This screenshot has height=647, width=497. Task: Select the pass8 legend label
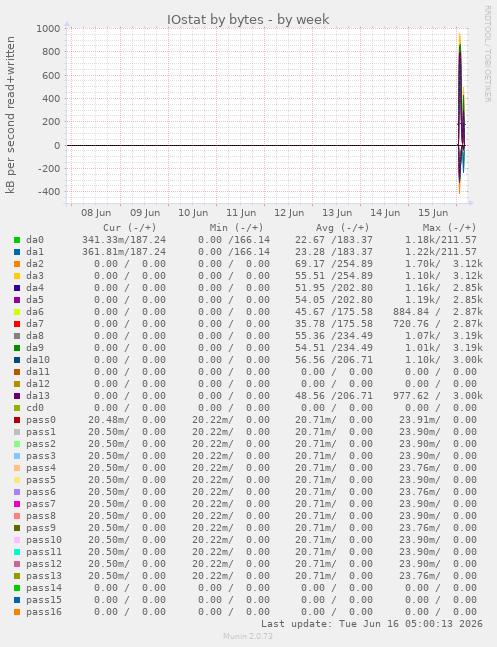tap(40, 515)
